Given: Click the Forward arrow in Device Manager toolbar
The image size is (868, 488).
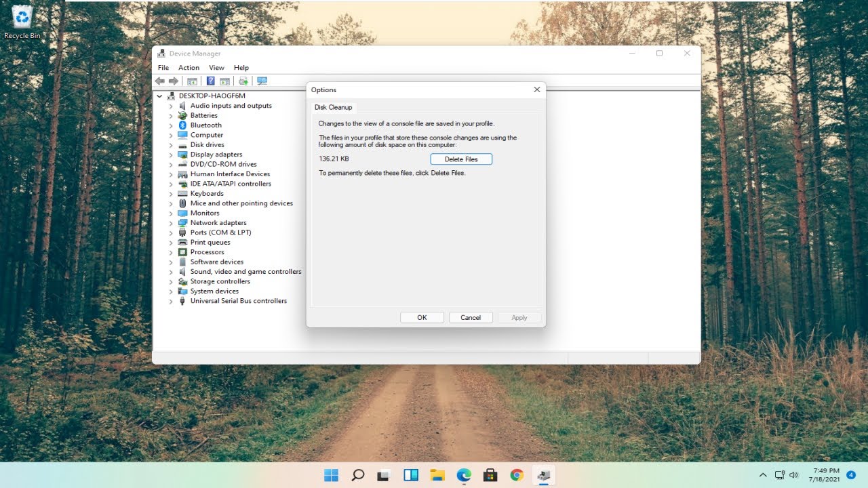Looking at the screenshot, I should [x=174, y=81].
